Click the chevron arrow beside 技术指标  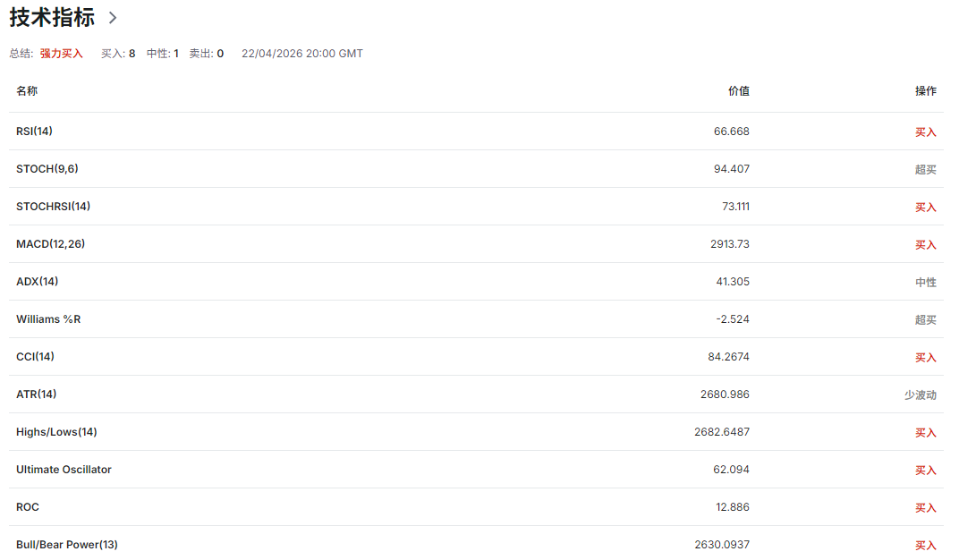coord(113,18)
